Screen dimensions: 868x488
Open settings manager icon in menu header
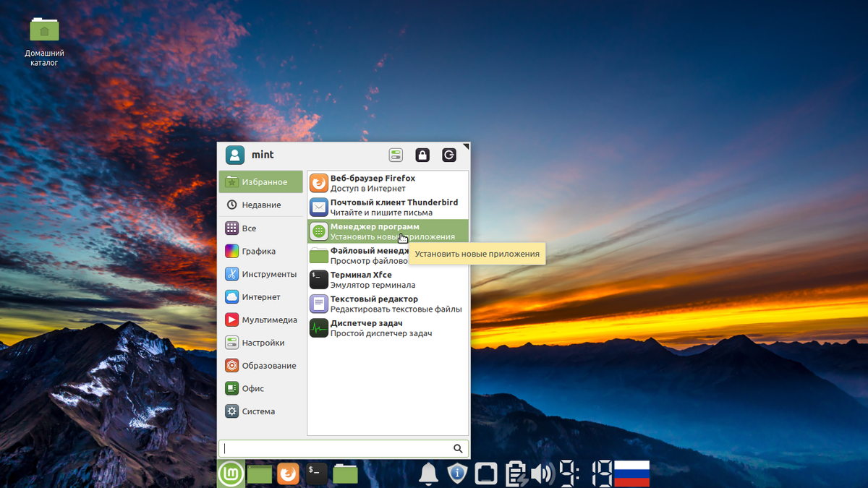pyautogui.click(x=396, y=155)
